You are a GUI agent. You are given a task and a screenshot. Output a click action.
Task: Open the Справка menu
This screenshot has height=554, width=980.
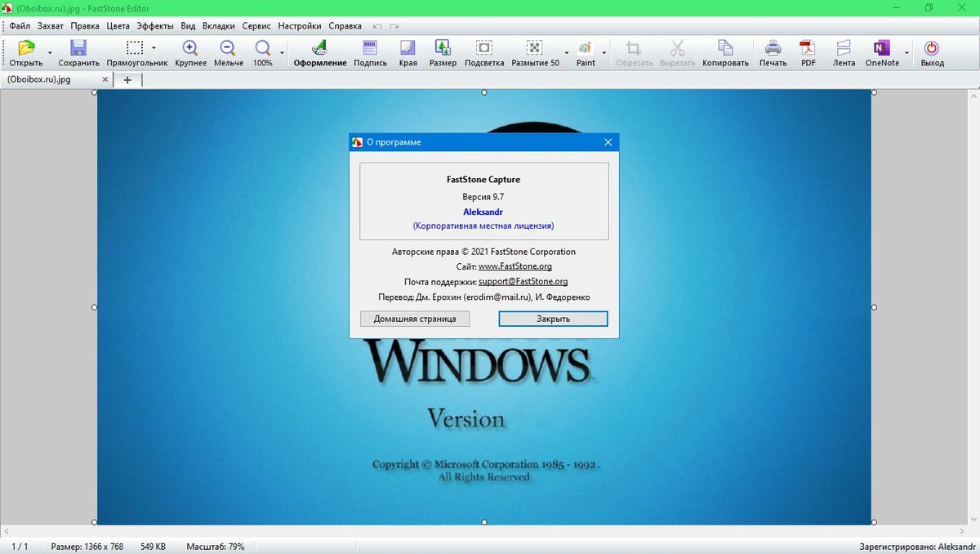[x=345, y=26]
